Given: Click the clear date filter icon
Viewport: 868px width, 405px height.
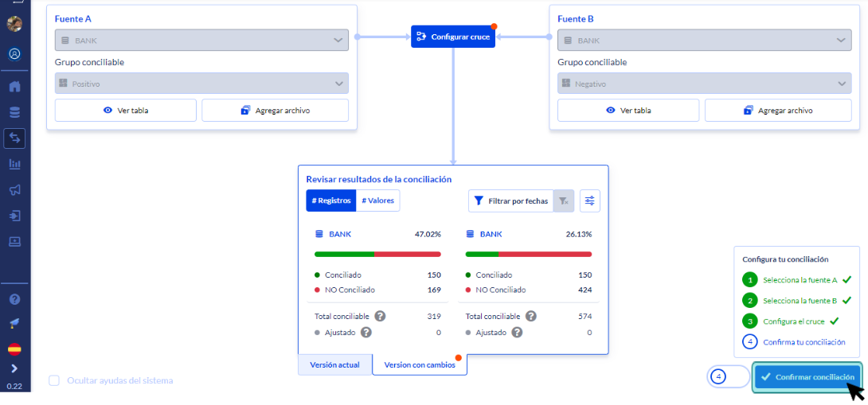Looking at the screenshot, I should [563, 201].
